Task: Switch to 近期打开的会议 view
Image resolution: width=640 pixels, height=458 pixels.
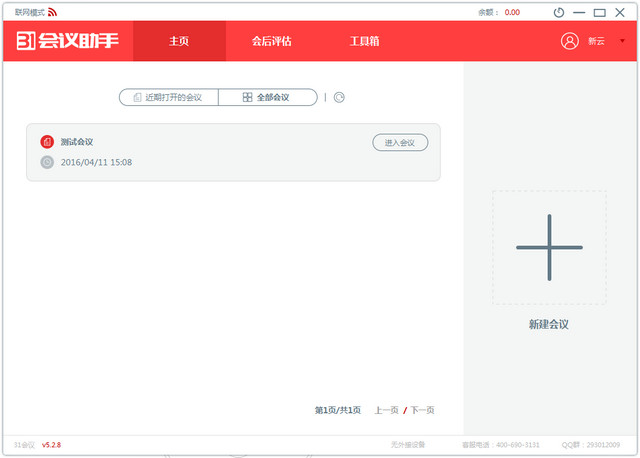Action: pos(168,97)
